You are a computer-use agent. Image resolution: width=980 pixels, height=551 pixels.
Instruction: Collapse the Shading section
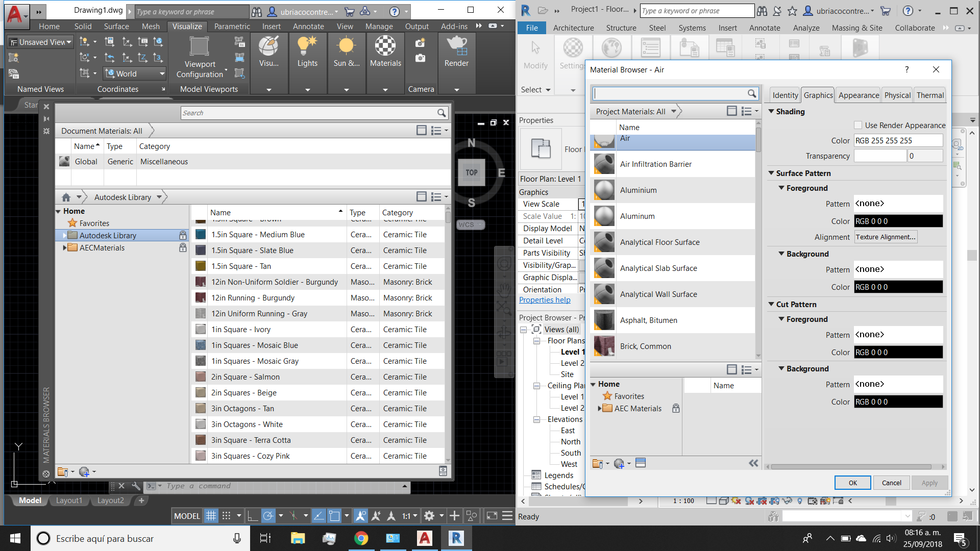click(771, 111)
